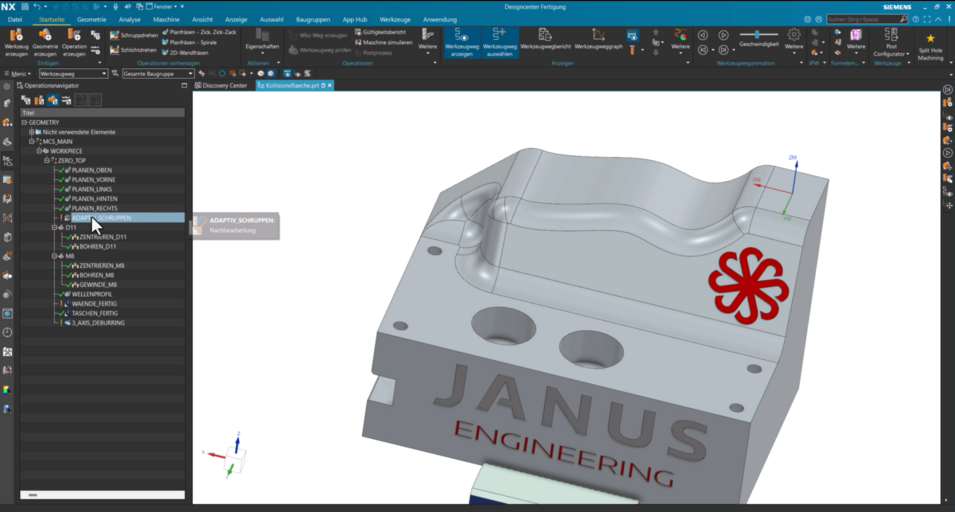Select WELLENPROFIL operation
The width and height of the screenshot is (955, 512).
[91, 294]
